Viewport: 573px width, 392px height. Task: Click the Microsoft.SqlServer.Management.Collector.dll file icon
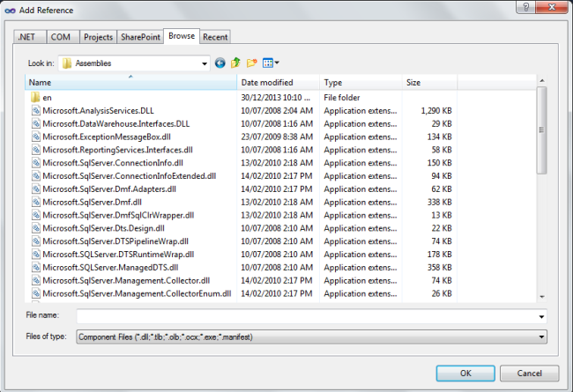[36, 281]
